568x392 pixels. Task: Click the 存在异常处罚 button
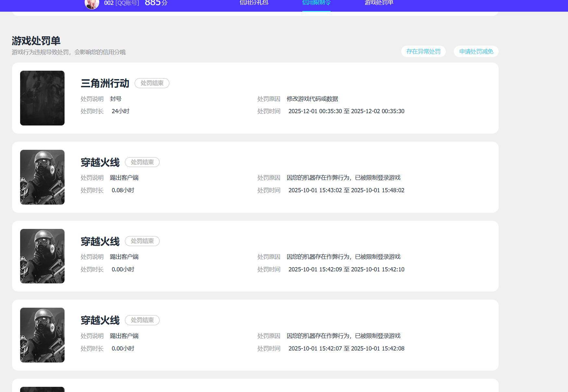pos(423,52)
